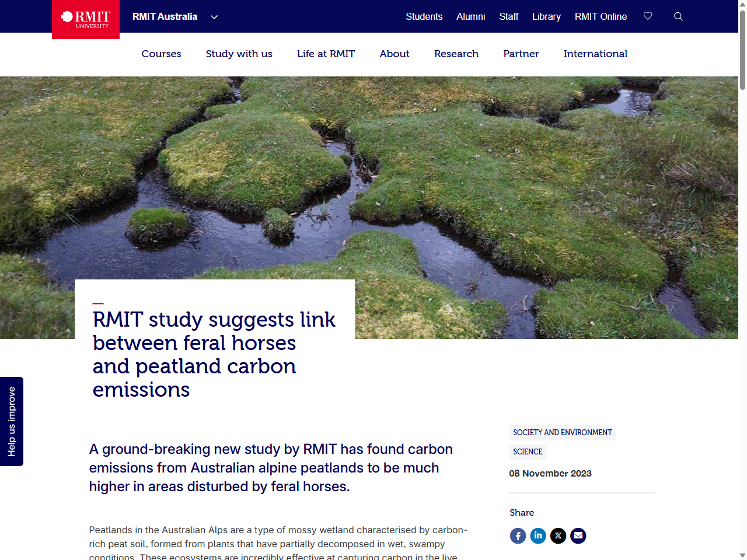
Task: Select the Courses navigation item
Action: pyautogui.click(x=161, y=54)
